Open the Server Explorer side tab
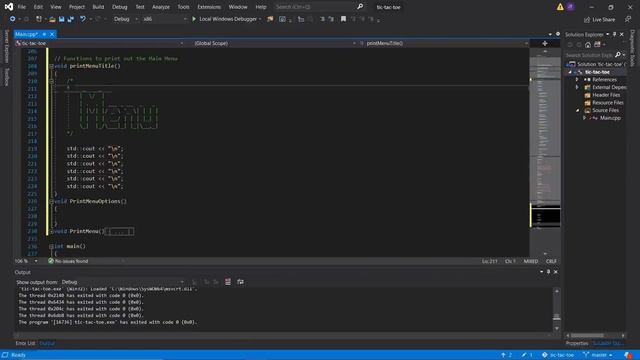Screen dimensions: 640x360 6,47
